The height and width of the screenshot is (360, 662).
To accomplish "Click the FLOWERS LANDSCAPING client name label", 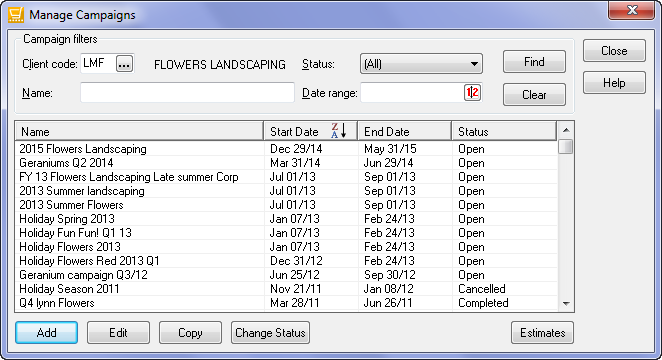I will coord(220,65).
